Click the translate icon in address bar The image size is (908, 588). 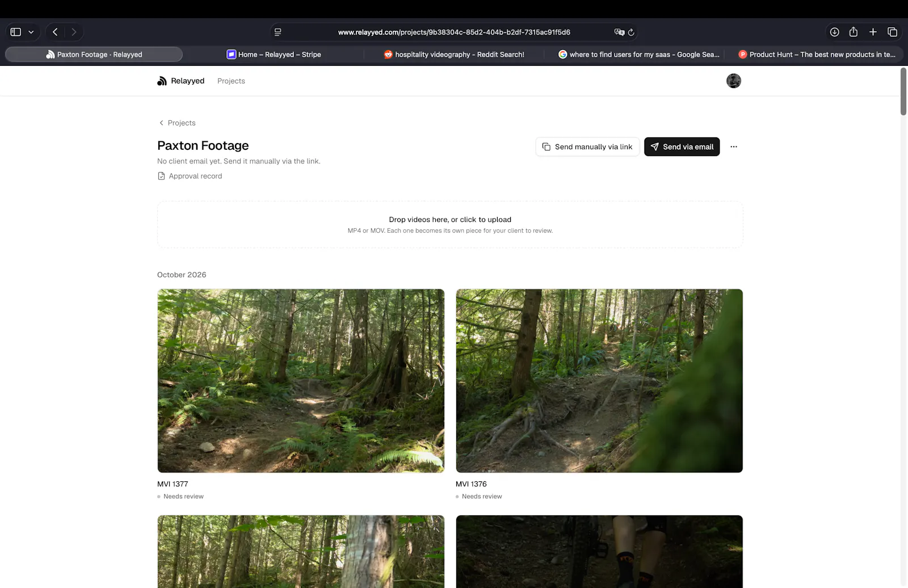coord(619,32)
